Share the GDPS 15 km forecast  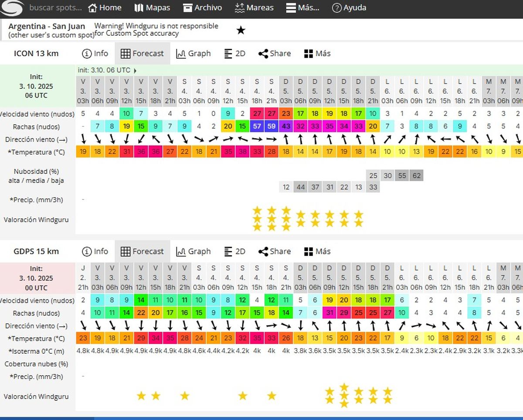click(x=275, y=251)
